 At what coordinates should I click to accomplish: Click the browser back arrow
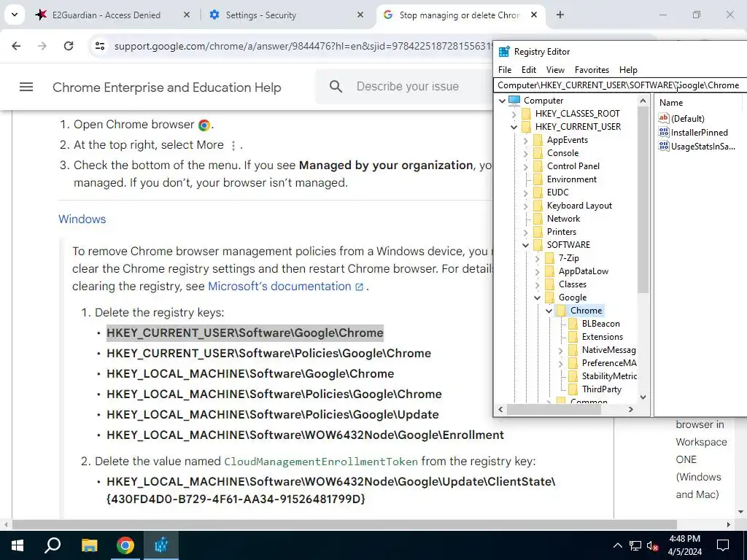tap(16, 46)
